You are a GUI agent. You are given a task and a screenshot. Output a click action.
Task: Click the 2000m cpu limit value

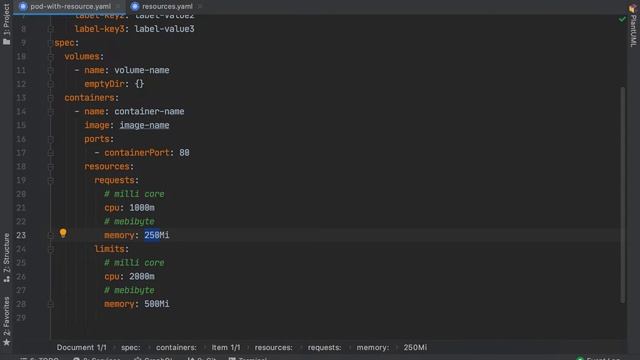(x=142, y=277)
